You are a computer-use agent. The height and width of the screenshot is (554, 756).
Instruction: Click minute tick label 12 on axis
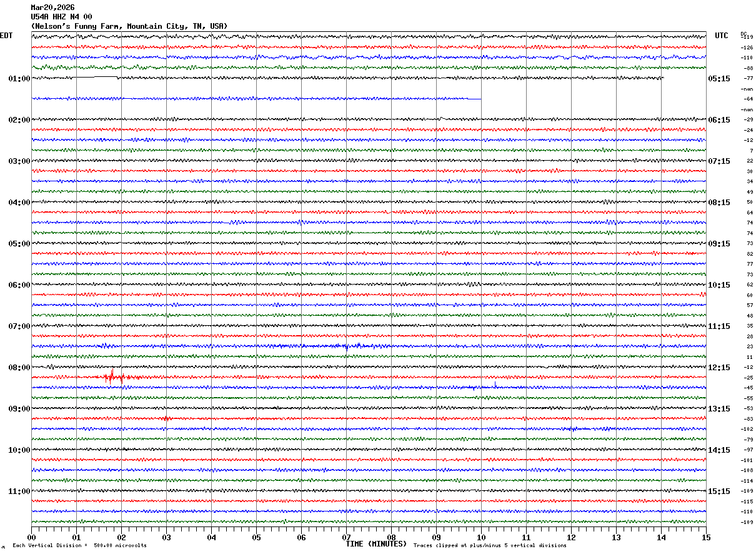pos(571,537)
